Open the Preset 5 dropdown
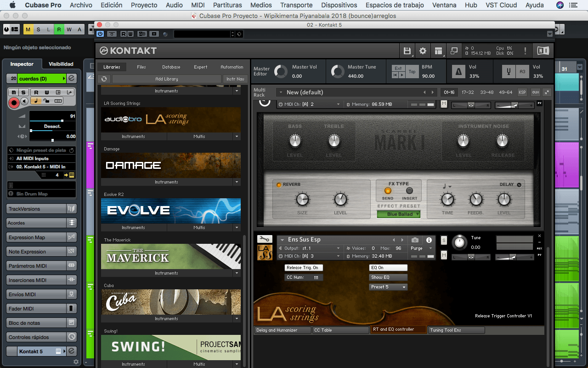The image size is (588, 368). [388, 287]
